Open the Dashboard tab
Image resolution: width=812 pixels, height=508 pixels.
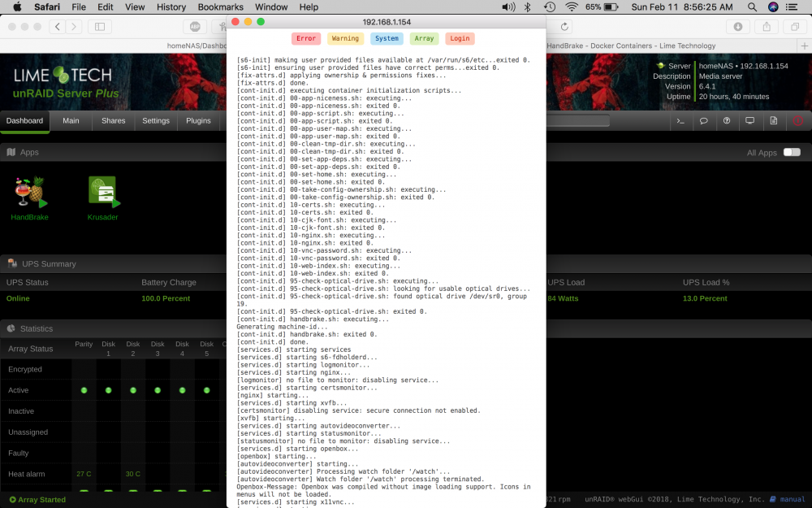[x=25, y=121]
